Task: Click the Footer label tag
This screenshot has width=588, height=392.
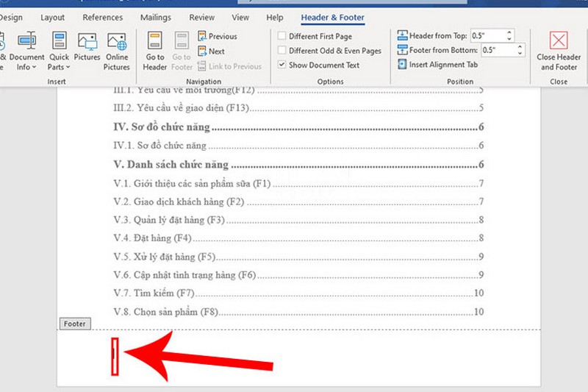Action: [73, 324]
